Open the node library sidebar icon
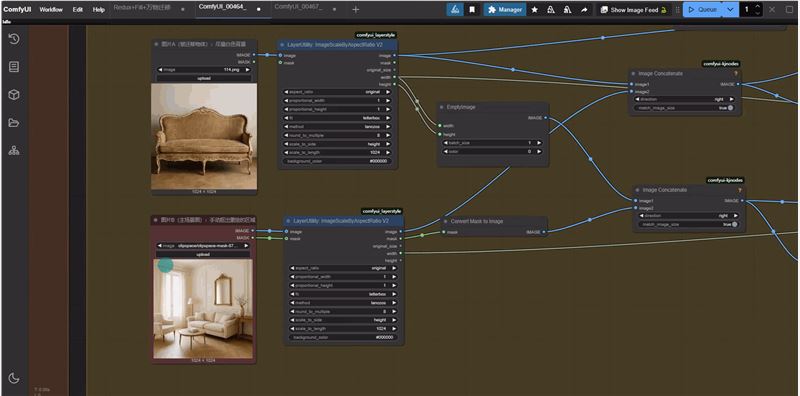The width and height of the screenshot is (800, 396). [14, 67]
